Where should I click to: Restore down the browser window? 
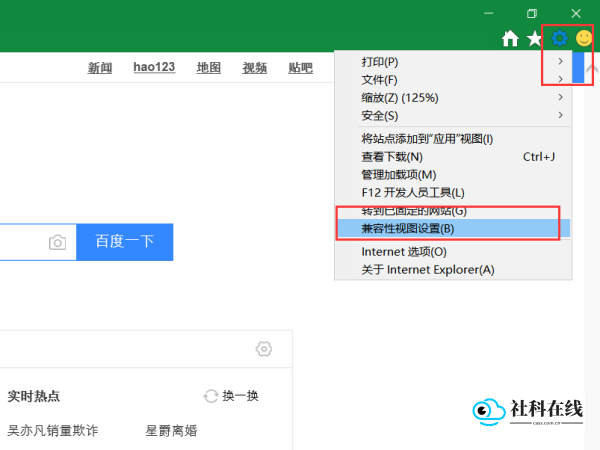532,14
